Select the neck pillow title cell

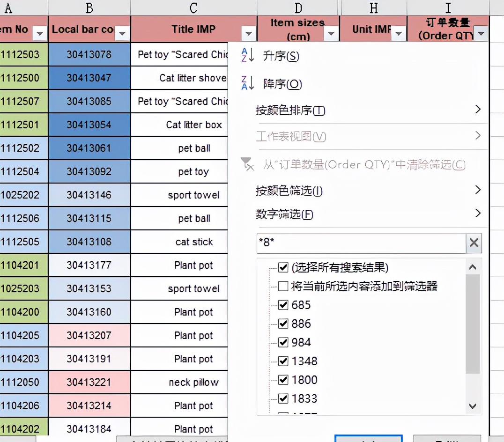(179, 382)
